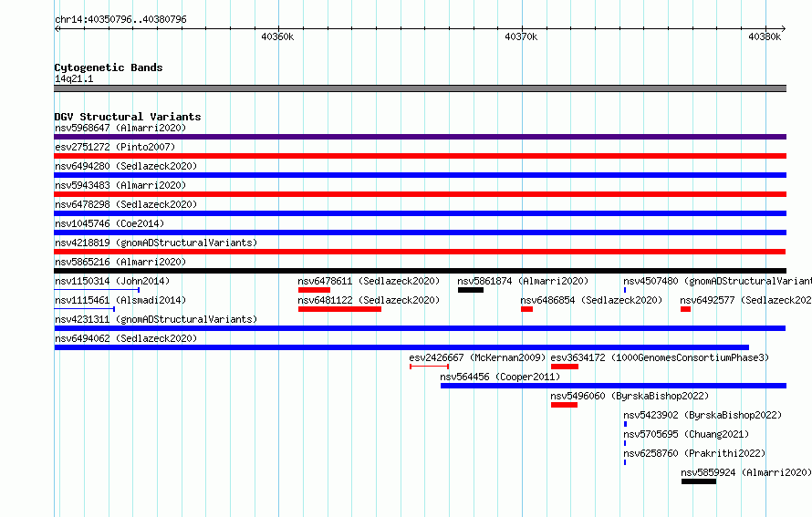
Task: Select nsv5496060 (ByrskaBishop2022) label
Action: click(630, 396)
